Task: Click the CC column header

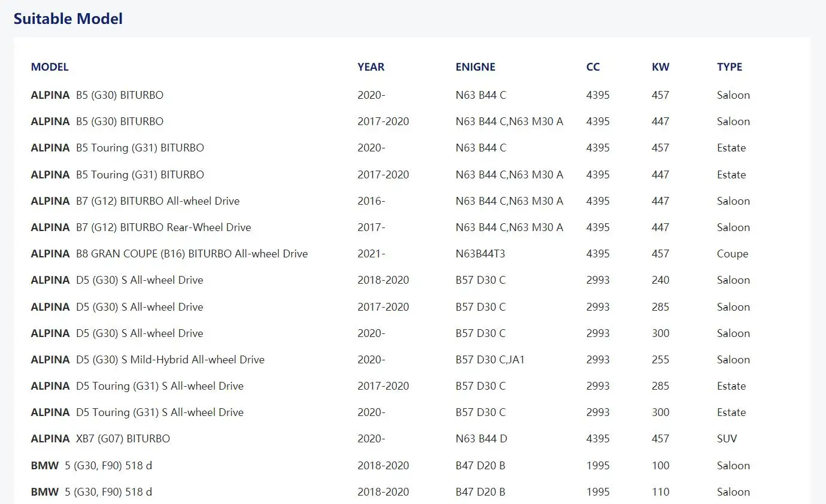Action: 593,67
